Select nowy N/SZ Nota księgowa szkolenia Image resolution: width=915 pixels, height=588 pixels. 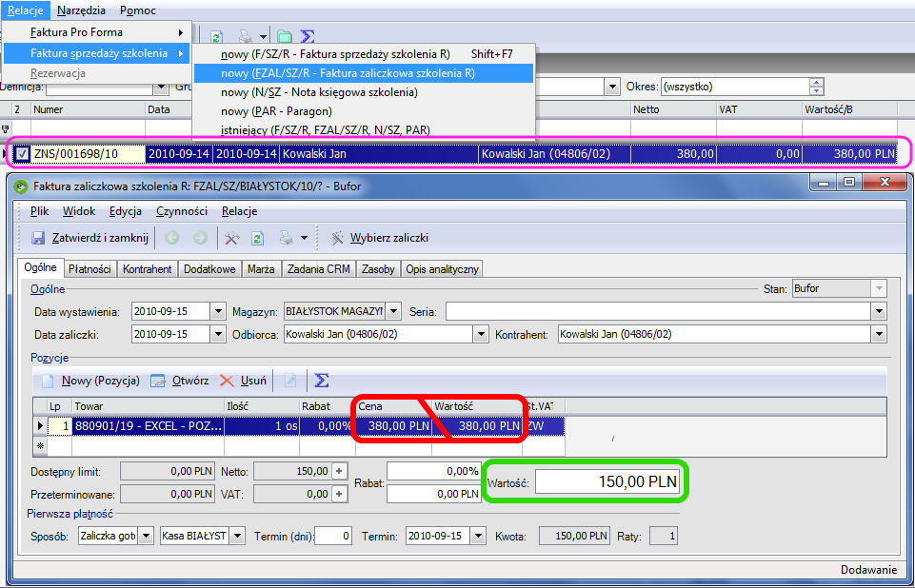pos(364,92)
